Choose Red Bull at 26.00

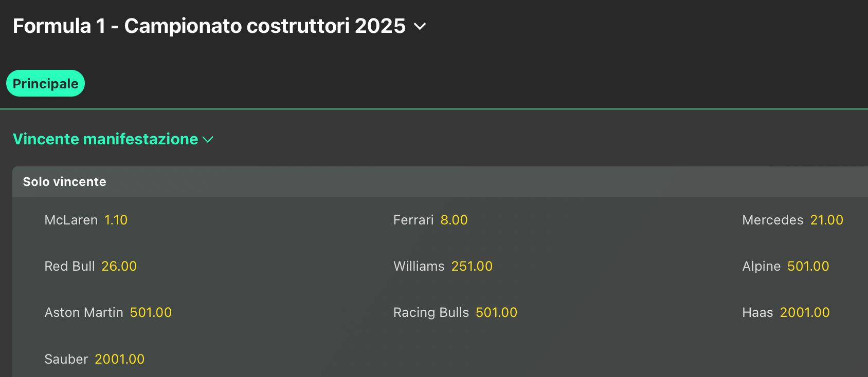click(x=119, y=267)
